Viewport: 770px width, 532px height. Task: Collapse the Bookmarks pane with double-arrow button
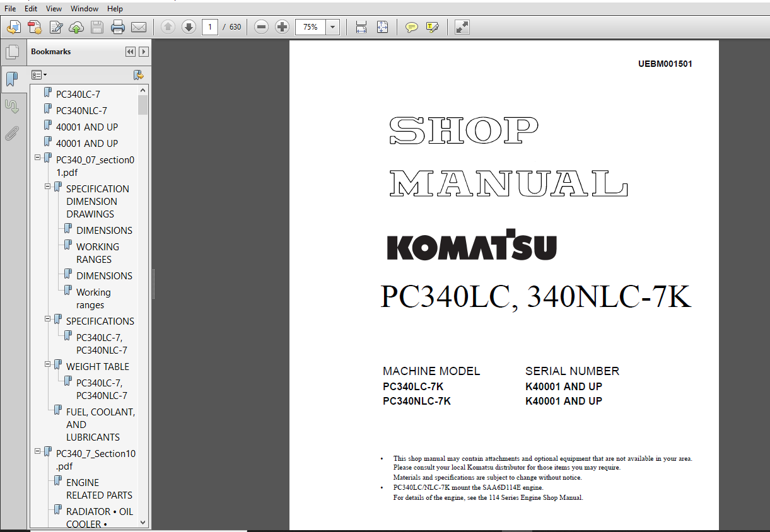[131, 52]
